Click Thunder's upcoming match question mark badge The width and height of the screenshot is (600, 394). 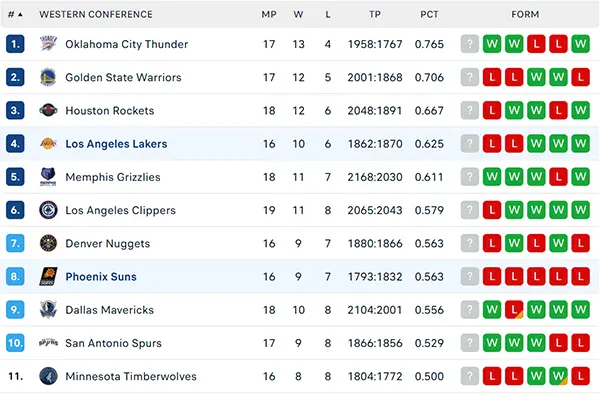pyautogui.click(x=470, y=44)
